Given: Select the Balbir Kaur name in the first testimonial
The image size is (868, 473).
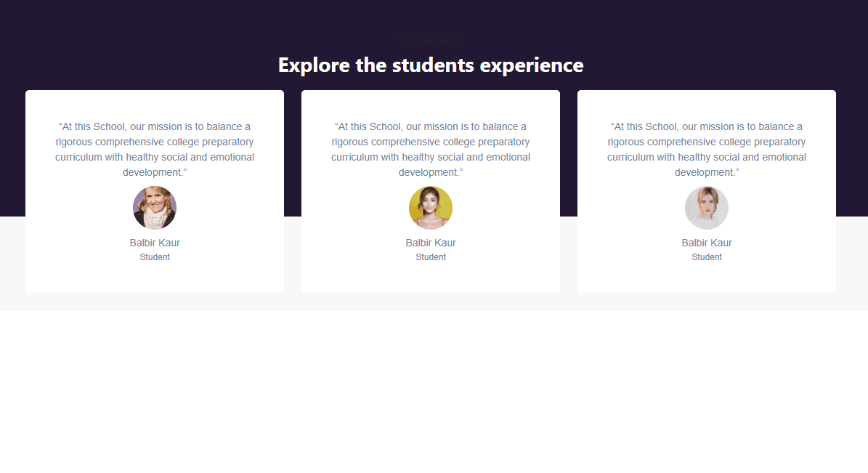Looking at the screenshot, I should [155, 243].
